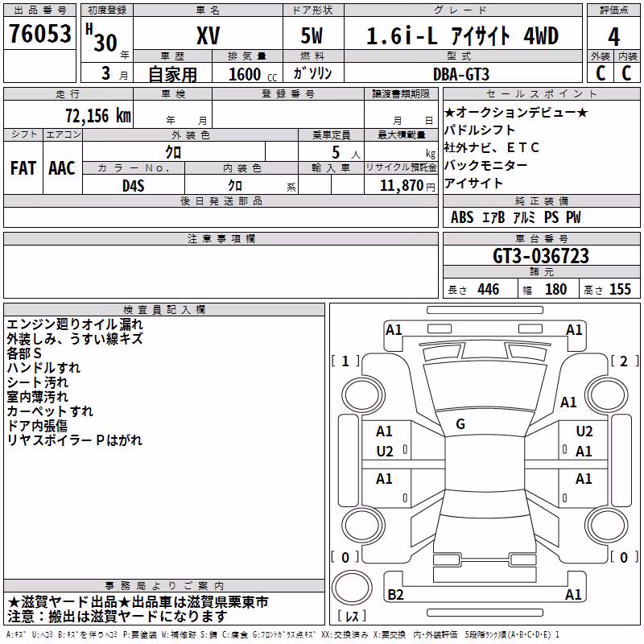Click equipment line ABS エアB アルミ PS PW
The height and width of the screenshot is (644, 644).
(516, 217)
